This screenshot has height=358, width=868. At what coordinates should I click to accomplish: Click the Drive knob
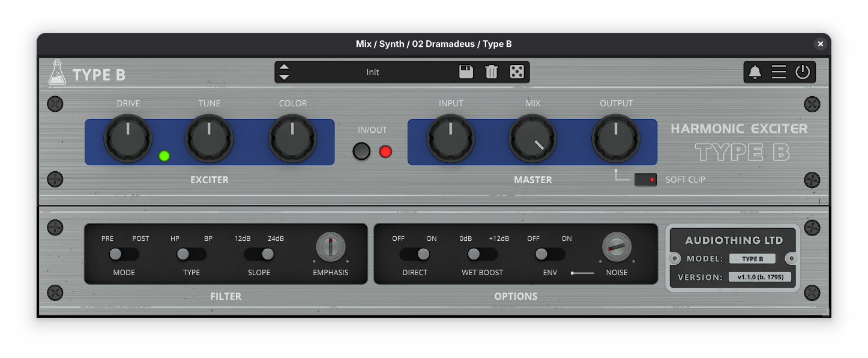tap(128, 139)
